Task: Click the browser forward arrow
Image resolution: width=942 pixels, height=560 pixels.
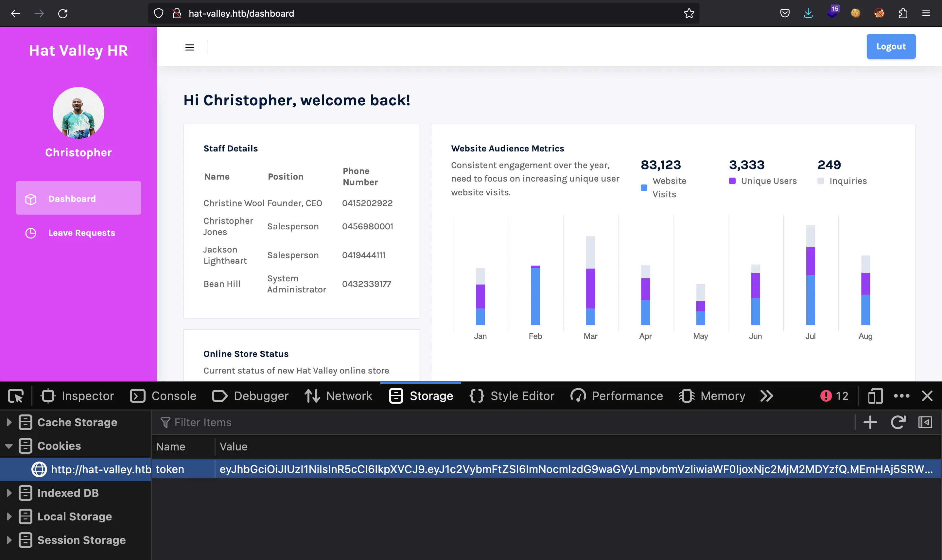Action: point(39,14)
